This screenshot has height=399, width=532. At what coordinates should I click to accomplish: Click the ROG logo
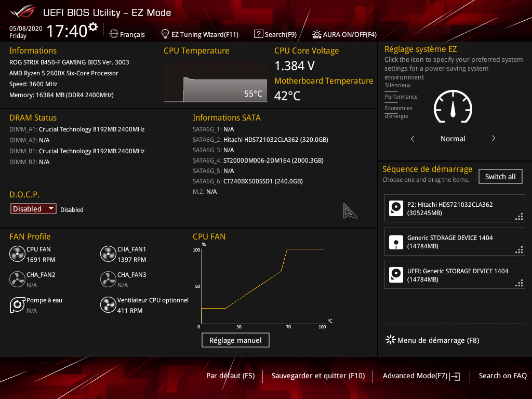coord(23,11)
